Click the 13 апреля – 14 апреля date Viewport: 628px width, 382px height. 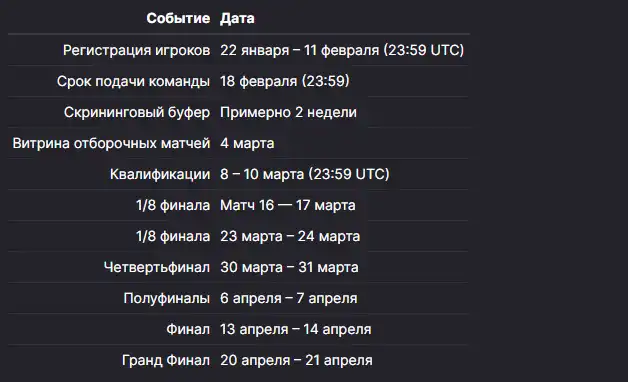pos(296,330)
